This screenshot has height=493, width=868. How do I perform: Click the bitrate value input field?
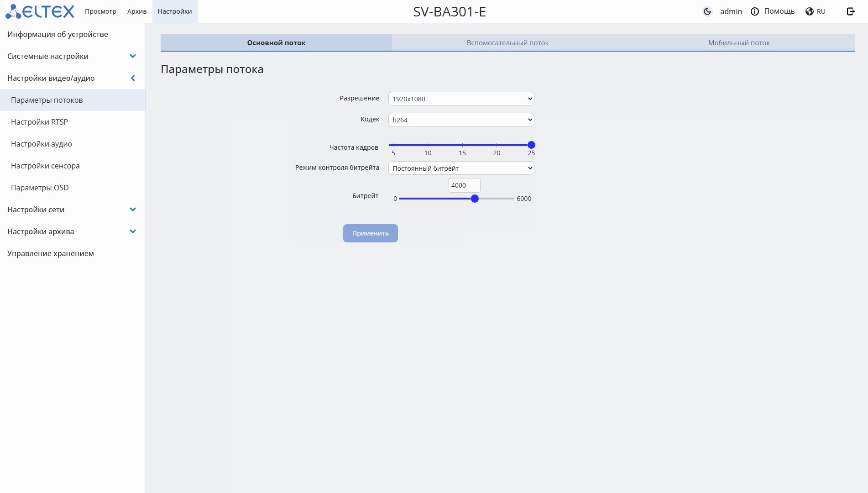[x=465, y=185]
